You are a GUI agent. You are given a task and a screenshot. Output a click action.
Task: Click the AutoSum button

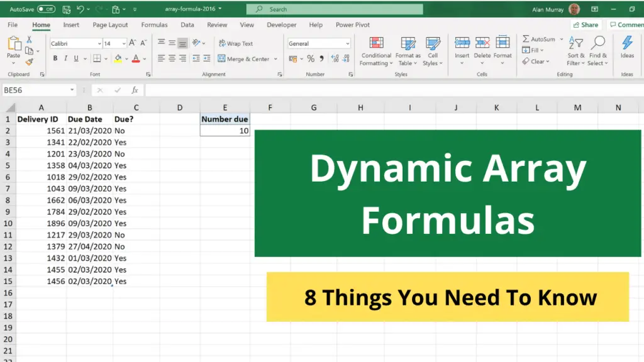pos(538,39)
